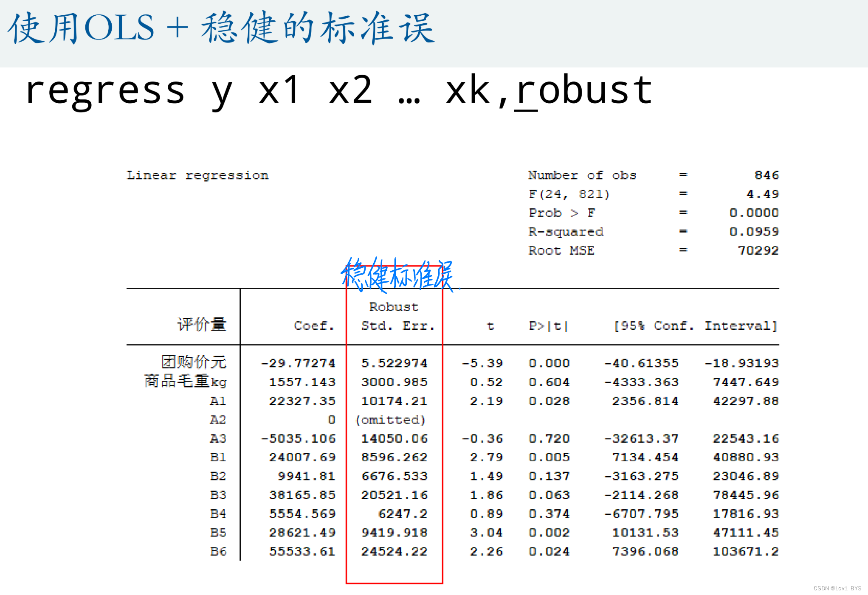Click the Linear regression label
The image size is (868, 595).
[x=197, y=175]
